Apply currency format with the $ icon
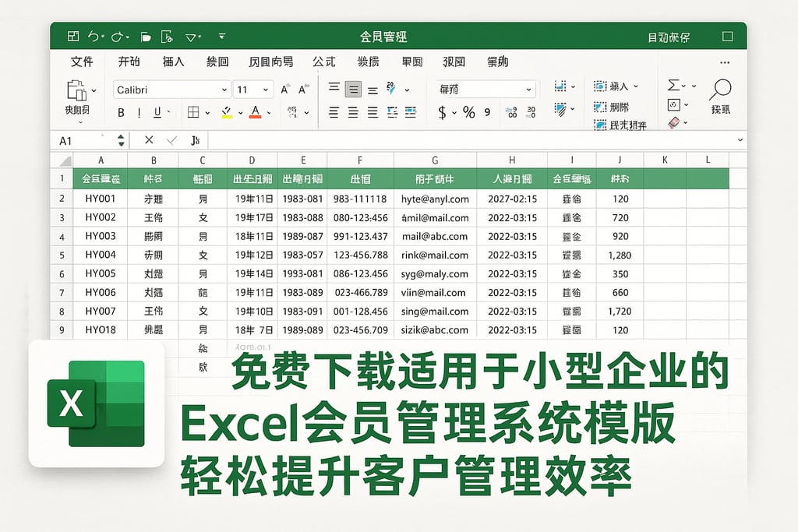 coord(442,113)
